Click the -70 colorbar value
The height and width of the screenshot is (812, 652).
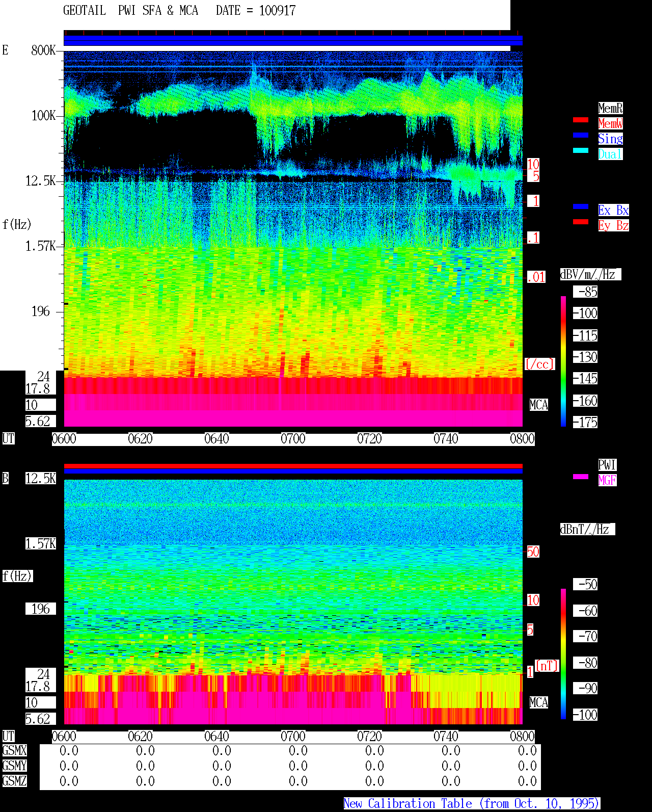[586, 636]
